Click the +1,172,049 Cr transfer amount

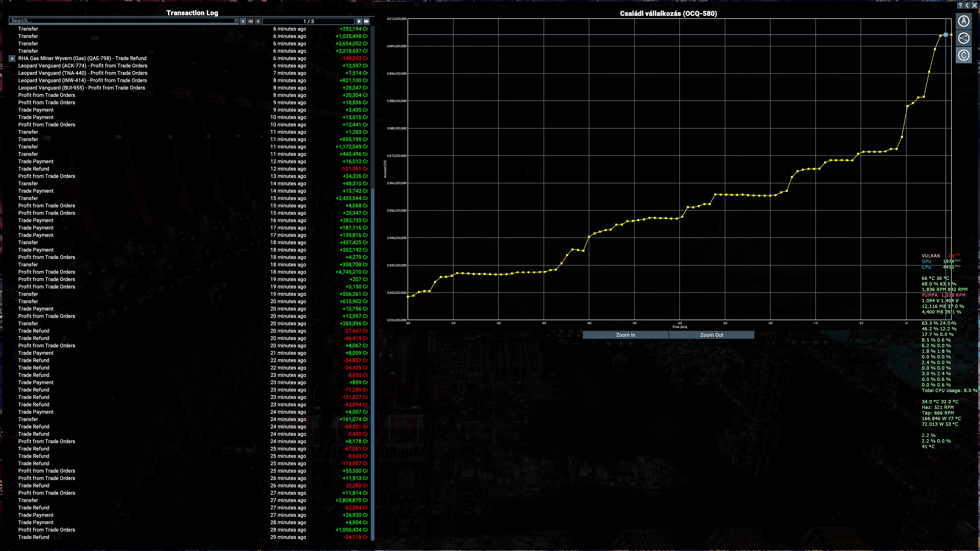351,147
